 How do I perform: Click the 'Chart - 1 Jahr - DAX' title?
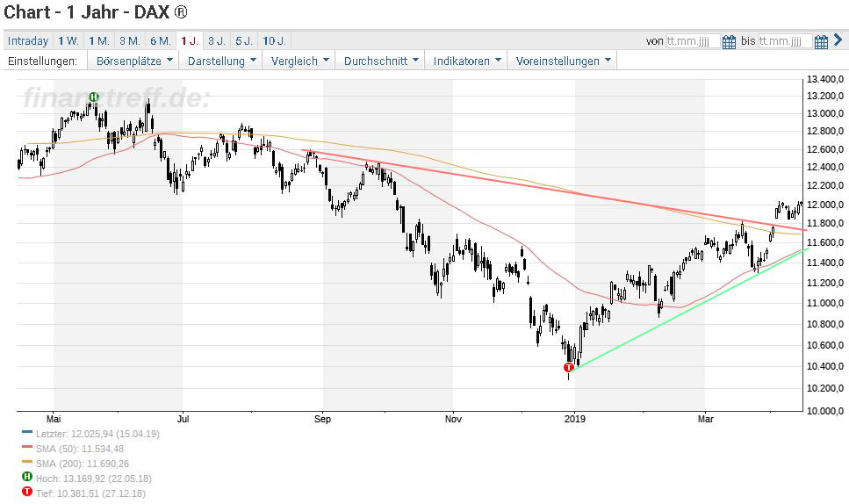[96, 12]
